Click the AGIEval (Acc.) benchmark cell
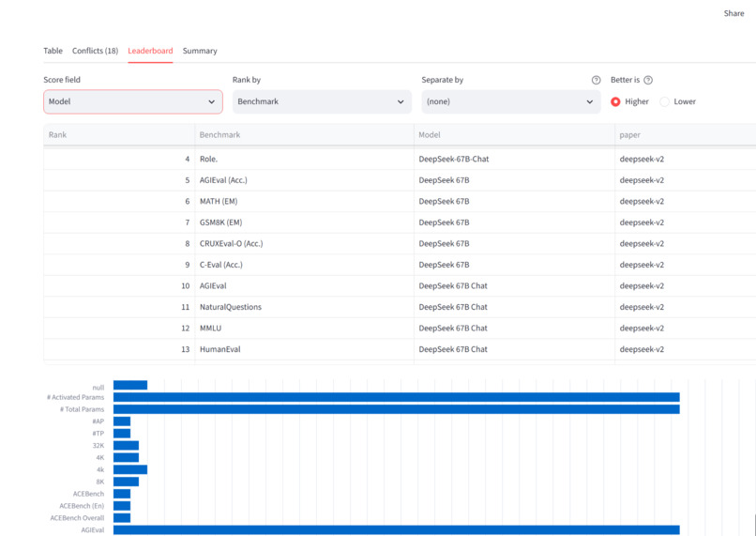The height and width of the screenshot is (536, 756). tap(304, 180)
